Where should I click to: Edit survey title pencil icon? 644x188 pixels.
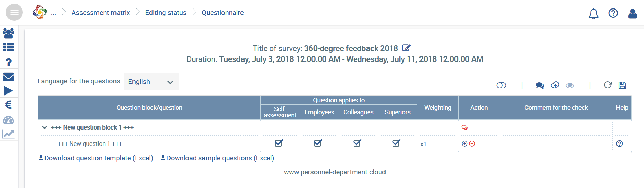tap(407, 48)
